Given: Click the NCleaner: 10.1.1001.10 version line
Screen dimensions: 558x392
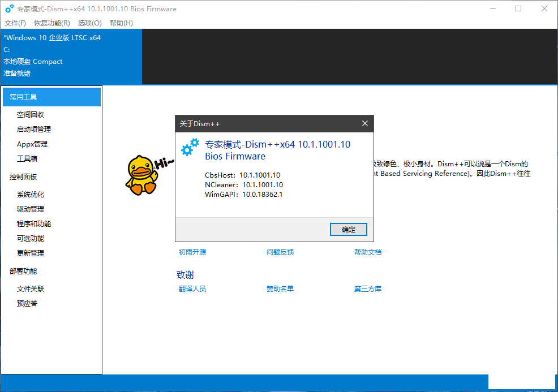Looking at the screenshot, I should click(244, 184).
